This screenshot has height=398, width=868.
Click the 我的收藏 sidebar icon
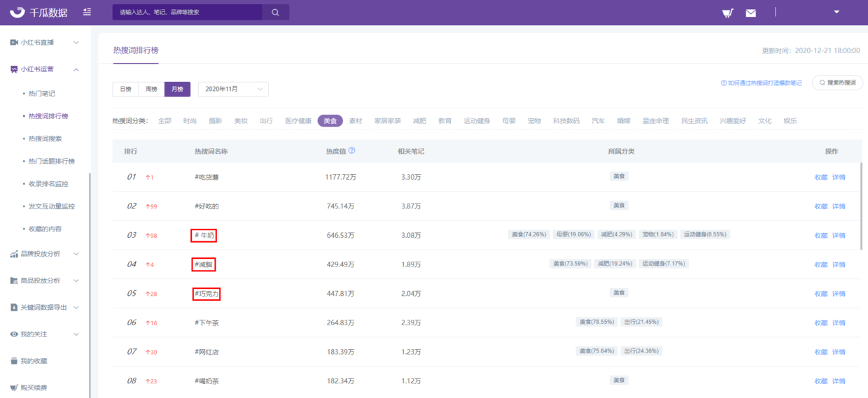pyautogui.click(x=14, y=361)
